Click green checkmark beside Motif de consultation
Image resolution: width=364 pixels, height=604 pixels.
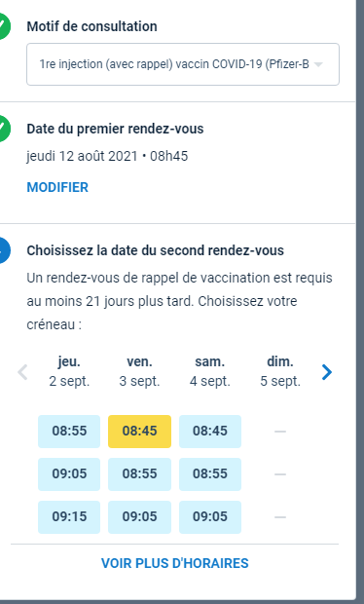click(4, 26)
